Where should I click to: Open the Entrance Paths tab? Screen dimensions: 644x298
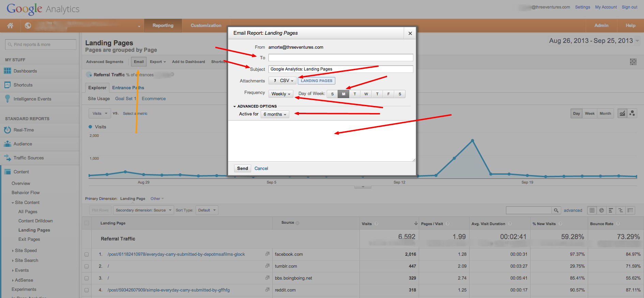(x=128, y=88)
